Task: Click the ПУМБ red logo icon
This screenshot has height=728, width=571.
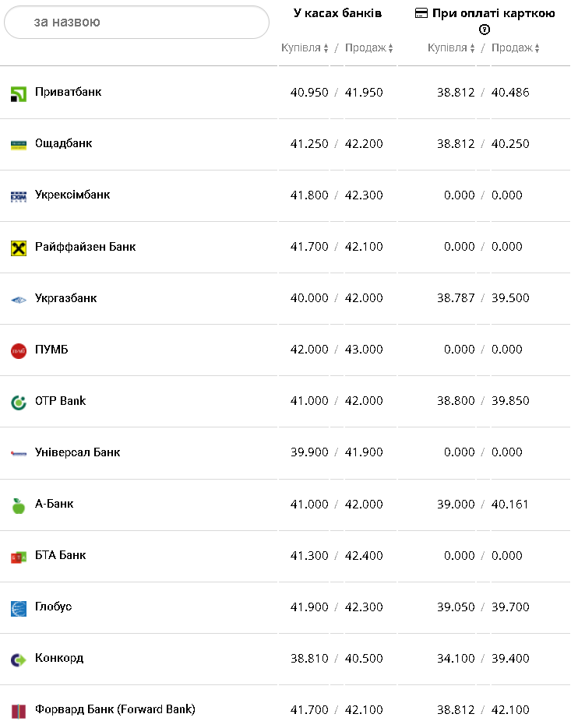Action: point(19,351)
